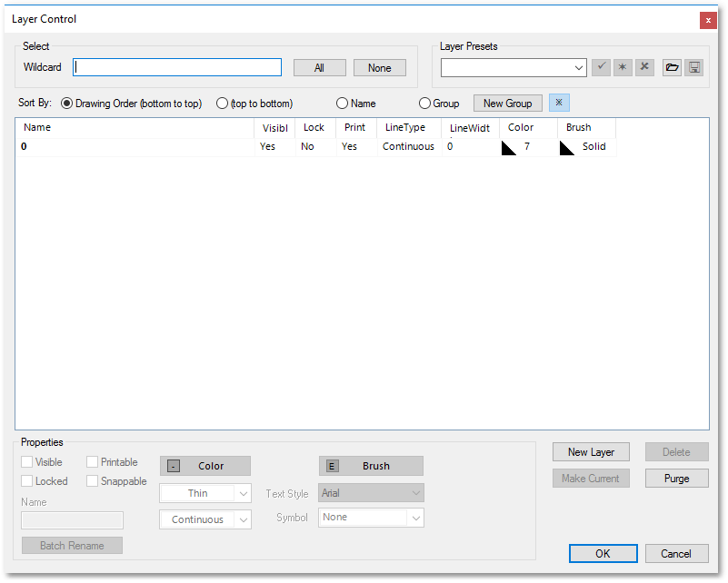Screen dimensions: 728x583
Task: Save presets to file with the disk icon
Action: (693, 67)
